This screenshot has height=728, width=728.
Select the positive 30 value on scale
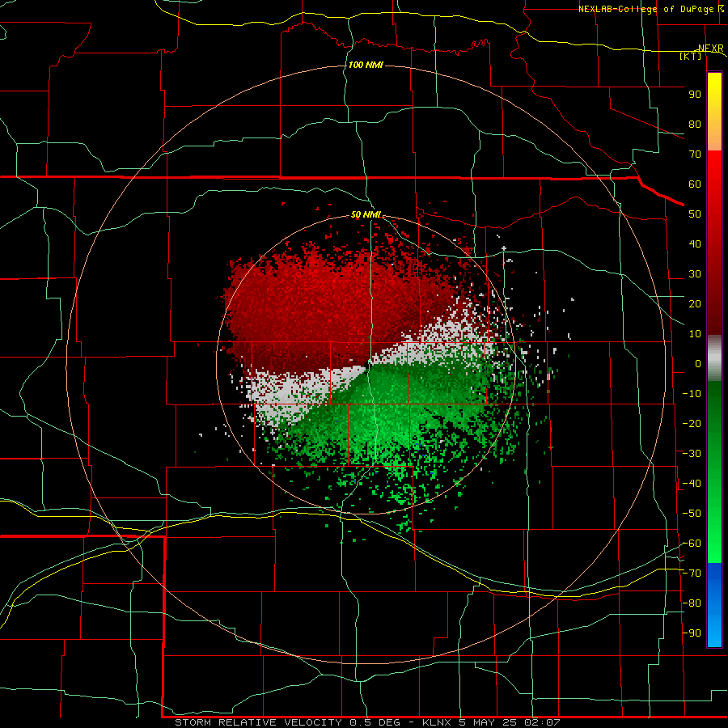coord(695,274)
